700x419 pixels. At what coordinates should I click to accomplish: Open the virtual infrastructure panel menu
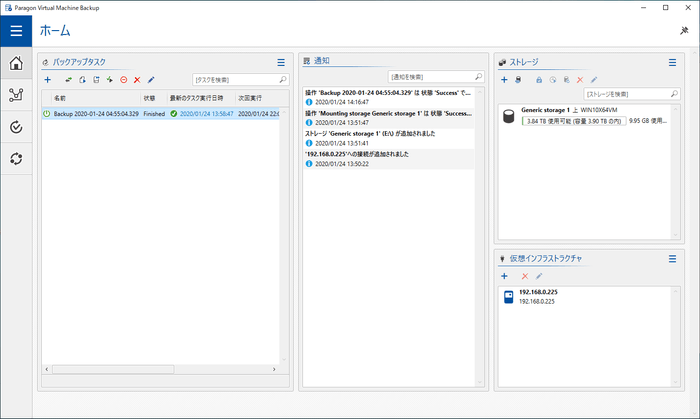click(x=673, y=259)
